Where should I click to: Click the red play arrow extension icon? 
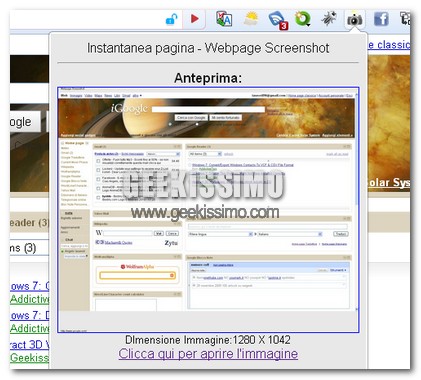[195, 19]
